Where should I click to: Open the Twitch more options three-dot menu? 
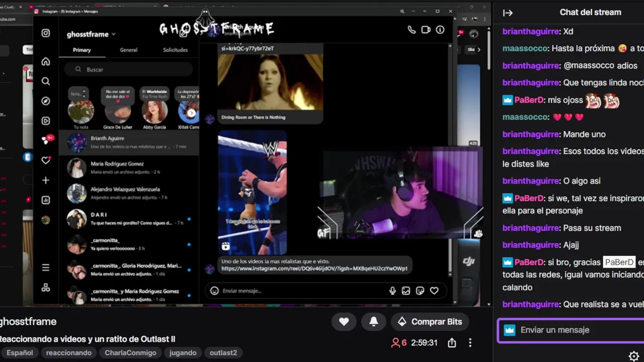pyautogui.click(x=470, y=342)
